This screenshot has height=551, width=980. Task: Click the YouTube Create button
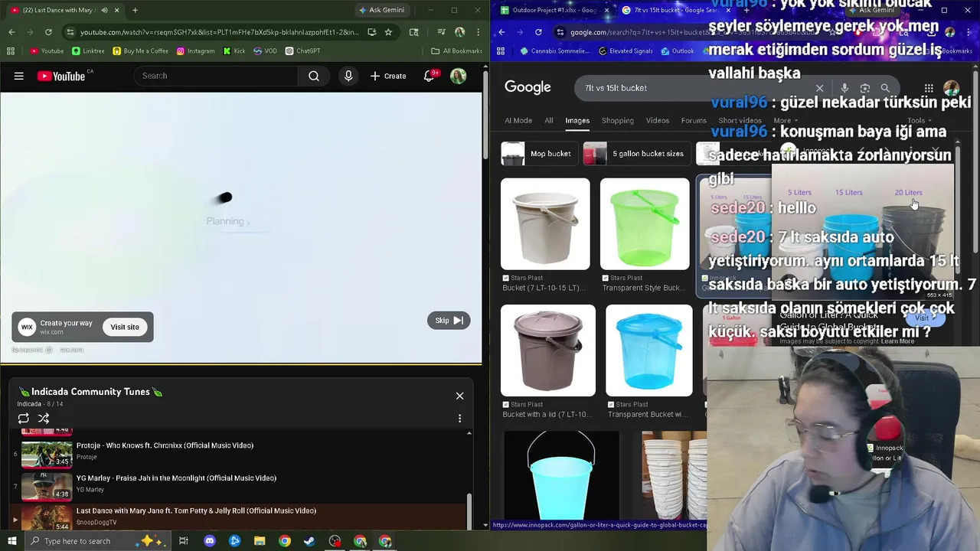[x=388, y=76]
